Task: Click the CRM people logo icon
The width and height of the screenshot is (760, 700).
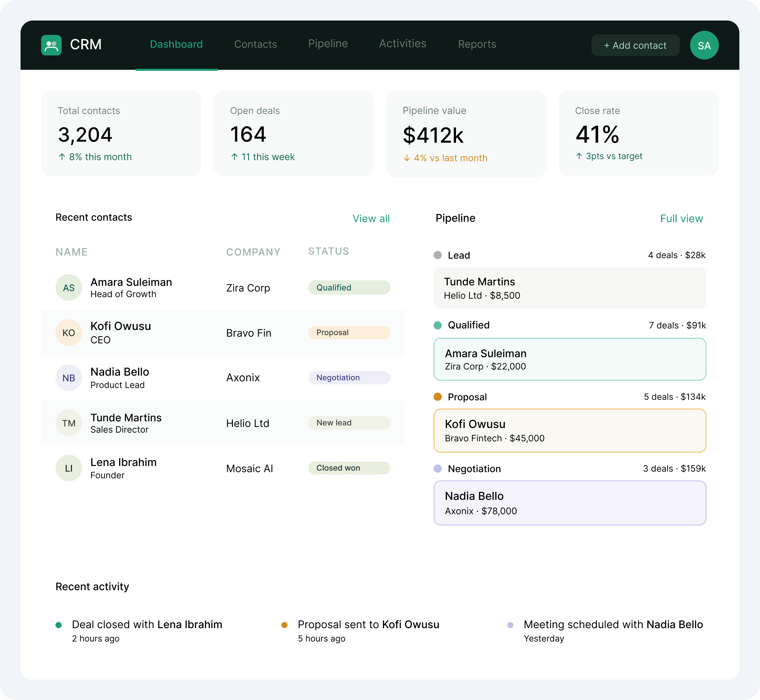Action: (51, 45)
